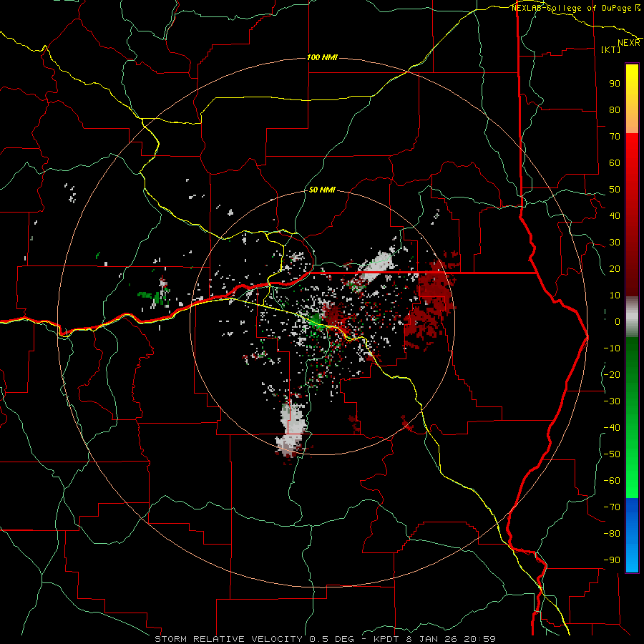The image size is (644, 644).
Task: Click the 90 value on the velocity scale
Action: (615, 84)
